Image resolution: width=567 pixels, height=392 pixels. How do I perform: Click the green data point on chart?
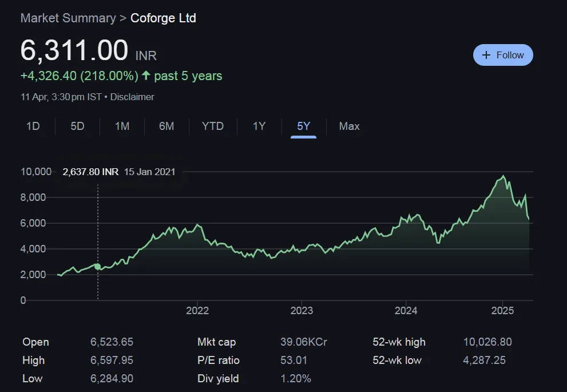tap(98, 267)
